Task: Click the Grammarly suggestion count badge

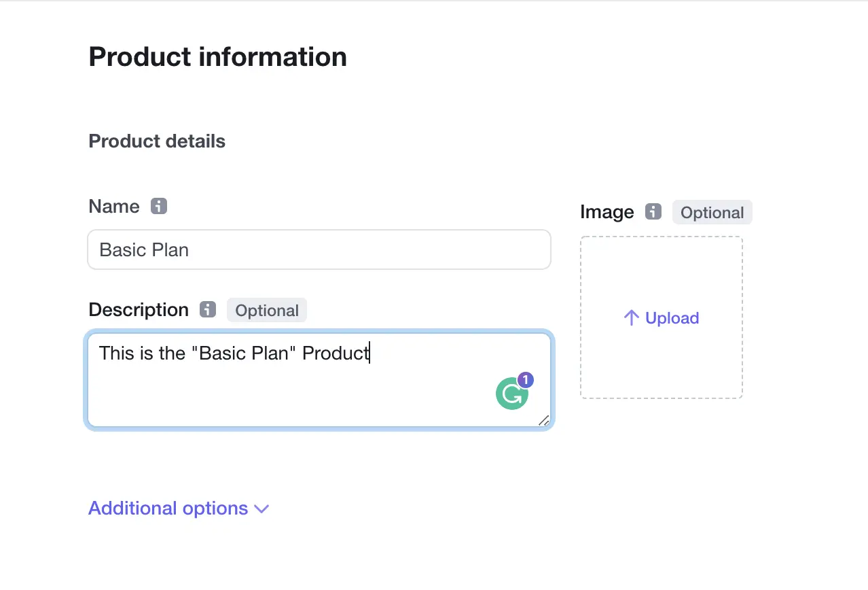Action: point(525,380)
